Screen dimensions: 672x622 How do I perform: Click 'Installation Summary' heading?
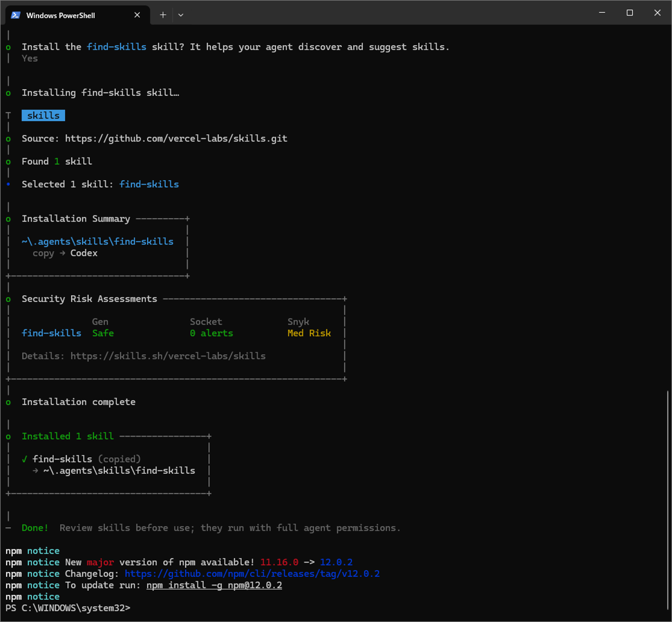click(76, 219)
